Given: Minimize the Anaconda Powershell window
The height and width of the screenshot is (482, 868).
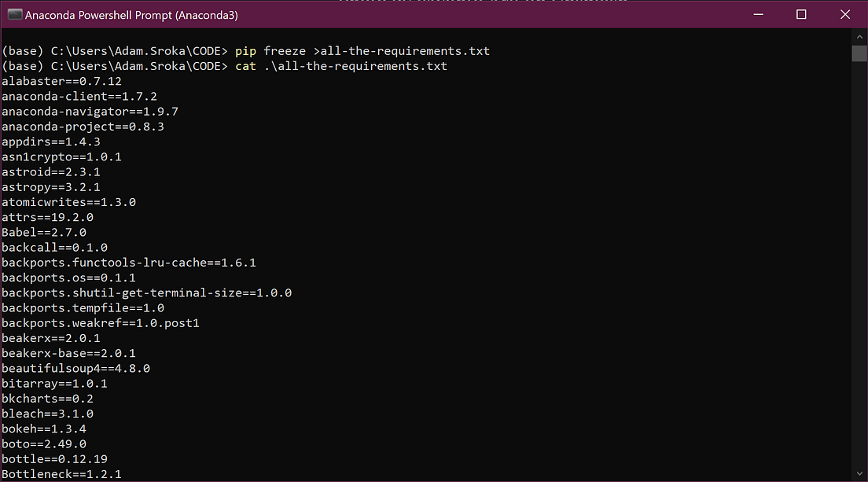Looking at the screenshot, I should click(757, 14).
